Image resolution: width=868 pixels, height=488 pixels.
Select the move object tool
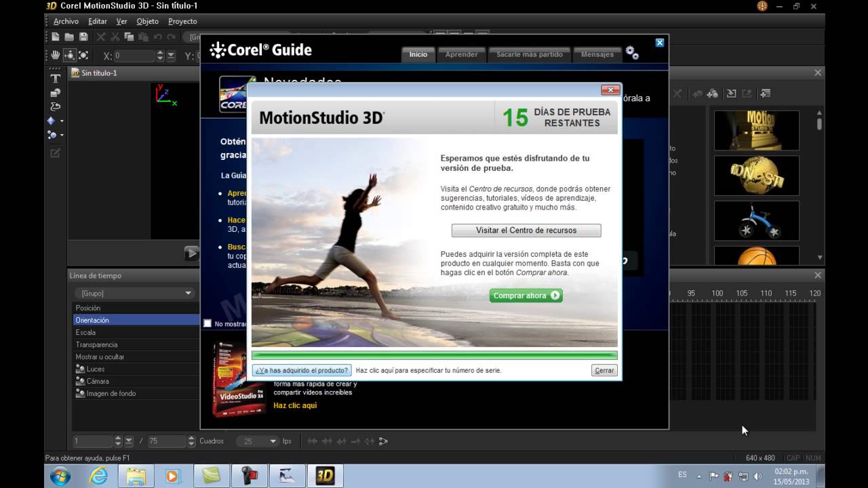[x=69, y=56]
